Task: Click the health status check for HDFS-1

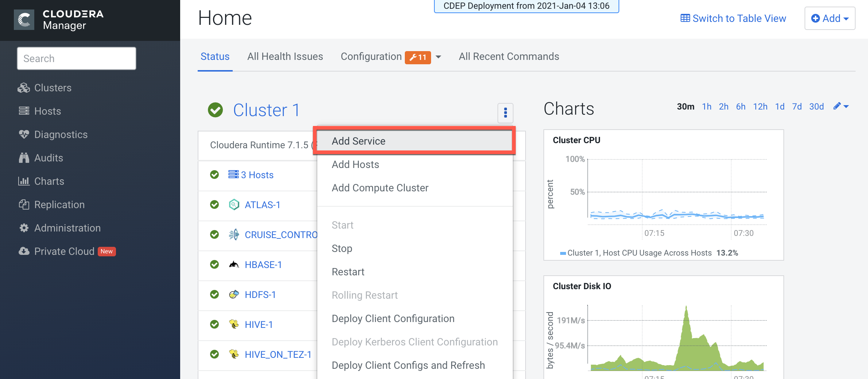Action: click(x=214, y=294)
